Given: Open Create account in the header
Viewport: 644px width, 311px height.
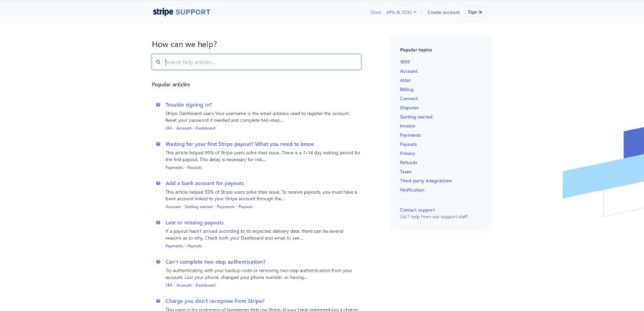Looking at the screenshot, I should click(x=443, y=12).
